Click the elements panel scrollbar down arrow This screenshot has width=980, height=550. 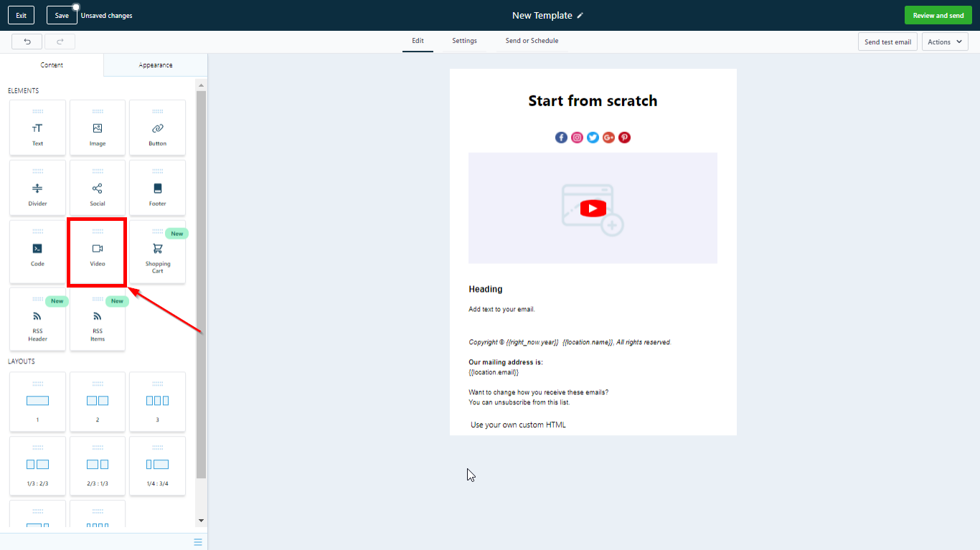pyautogui.click(x=201, y=521)
